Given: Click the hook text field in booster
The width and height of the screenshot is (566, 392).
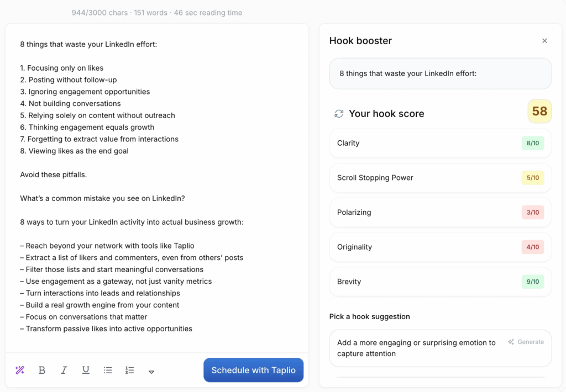Looking at the screenshot, I should click(x=440, y=73).
